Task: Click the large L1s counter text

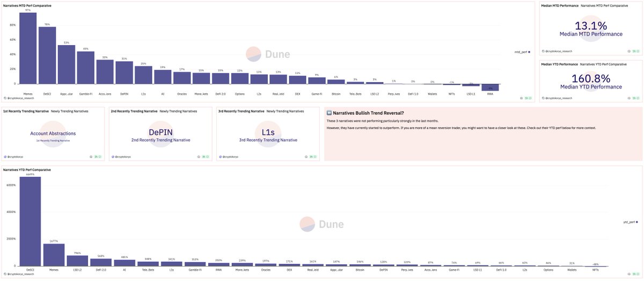Action: pyautogui.click(x=268, y=132)
